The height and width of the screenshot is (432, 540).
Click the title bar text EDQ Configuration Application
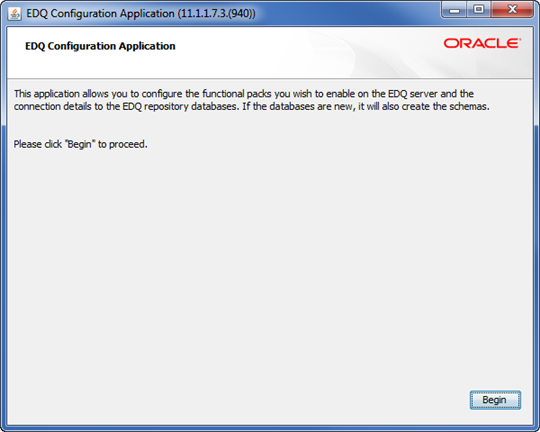pos(100,14)
